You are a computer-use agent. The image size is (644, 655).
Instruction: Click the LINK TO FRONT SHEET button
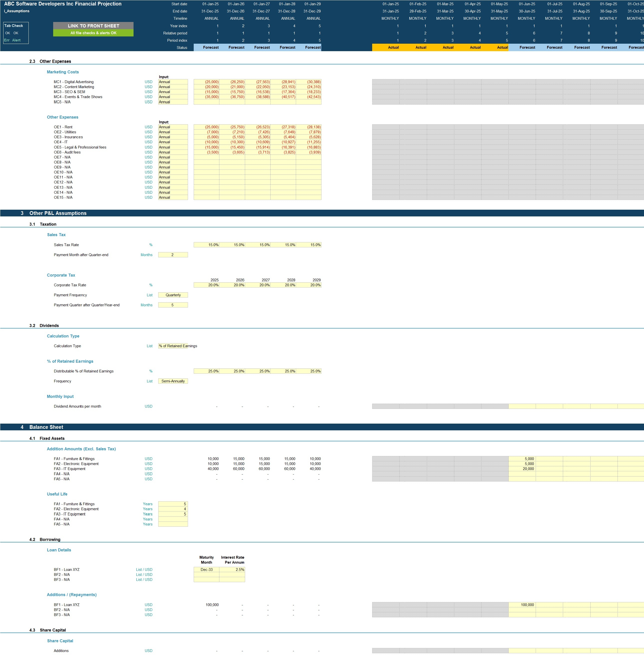coord(93,26)
